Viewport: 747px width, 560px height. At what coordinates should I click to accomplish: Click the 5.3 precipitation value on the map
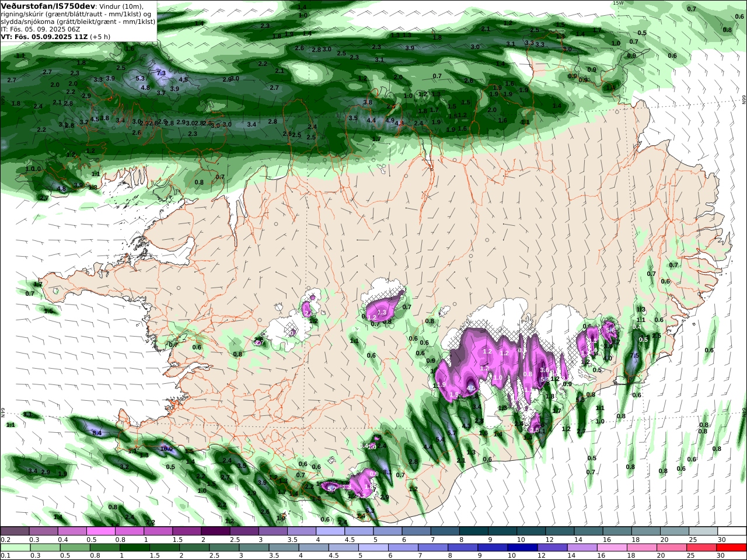[x=140, y=78]
